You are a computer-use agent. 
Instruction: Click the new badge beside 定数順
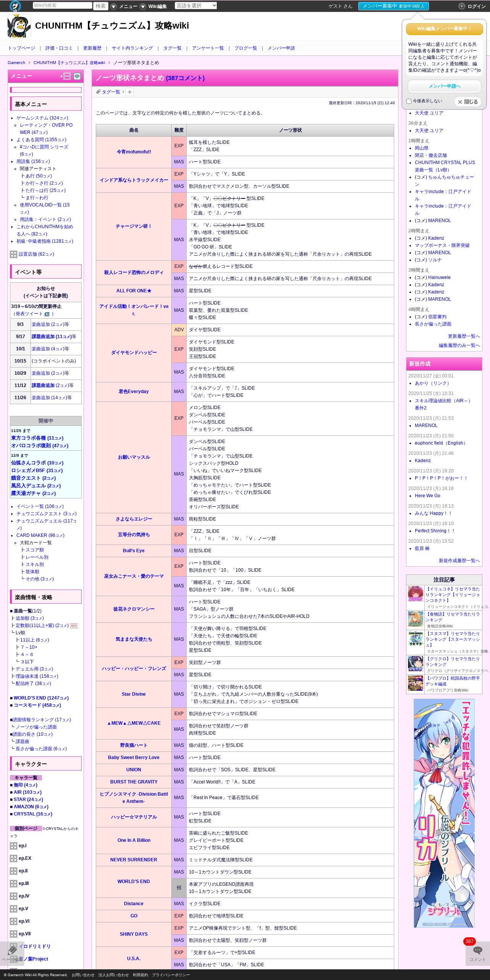(x=74, y=626)
